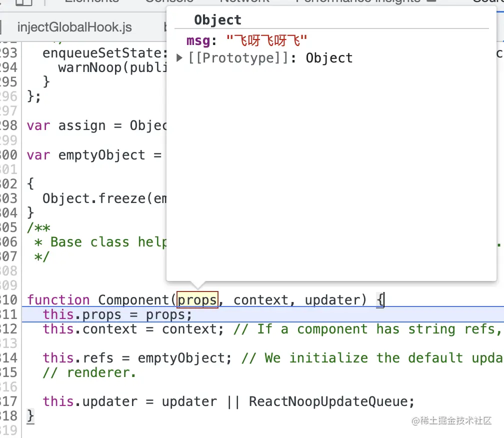Image resolution: width=504 pixels, height=438 pixels.
Task: Toggle breakpoint on the this.refs line gutter
Action: click(8, 358)
